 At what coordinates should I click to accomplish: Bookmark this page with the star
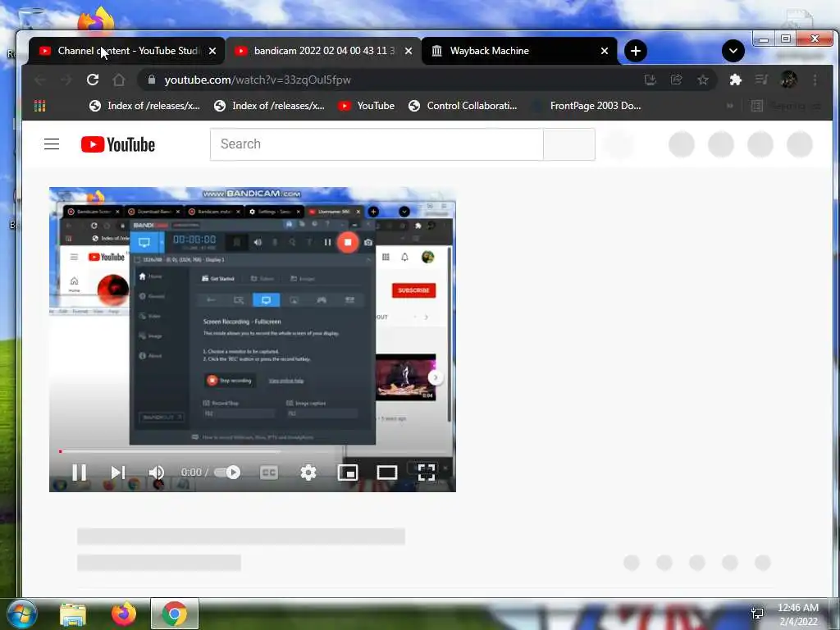point(703,80)
